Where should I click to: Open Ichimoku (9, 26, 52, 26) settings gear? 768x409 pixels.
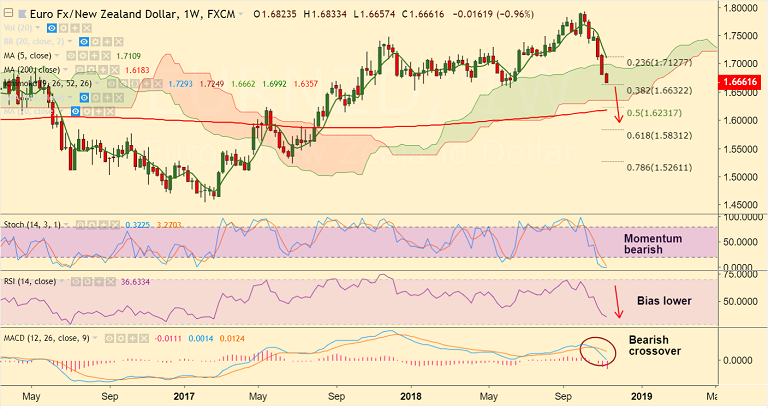[x=123, y=84]
